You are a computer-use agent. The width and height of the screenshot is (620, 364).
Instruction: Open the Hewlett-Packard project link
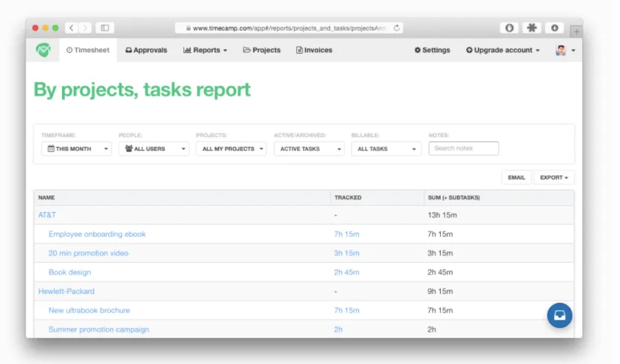click(x=66, y=291)
